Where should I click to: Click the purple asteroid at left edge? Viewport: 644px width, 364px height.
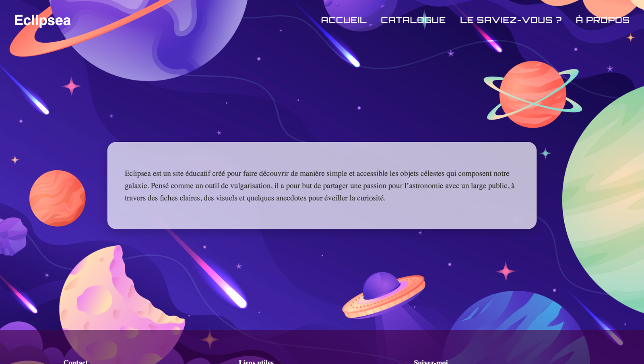click(13, 236)
